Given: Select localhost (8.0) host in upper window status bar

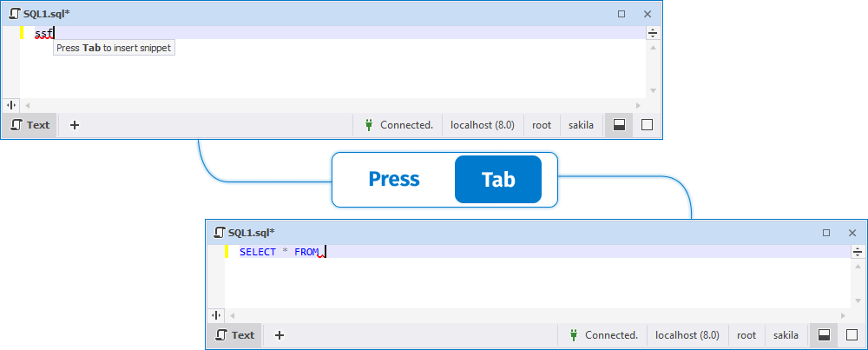Looking at the screenshot, I should point(483,125).
